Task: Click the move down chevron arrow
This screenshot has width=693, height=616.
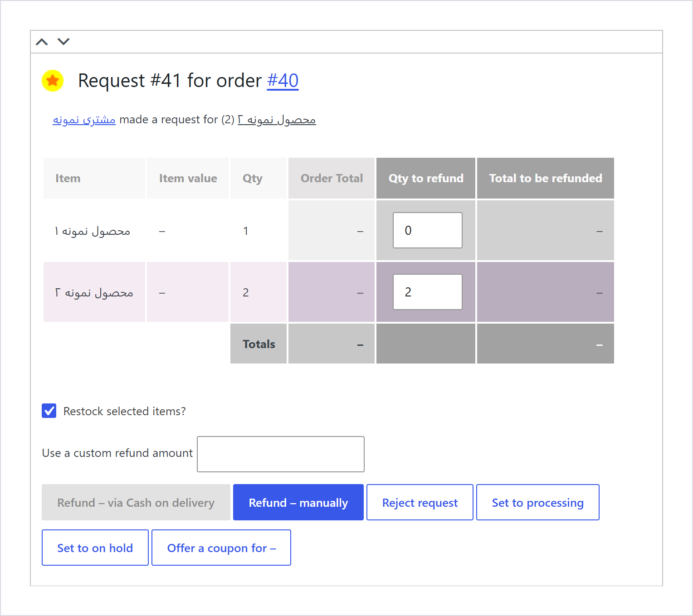Action: [63, 42]
